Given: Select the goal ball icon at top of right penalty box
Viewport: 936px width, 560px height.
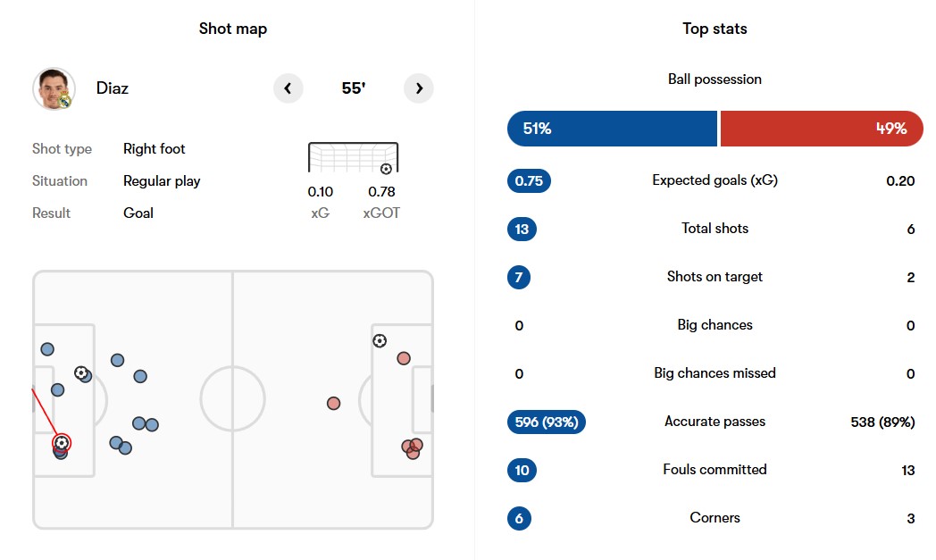Looking at the screenshot, I should click(380, 341).
